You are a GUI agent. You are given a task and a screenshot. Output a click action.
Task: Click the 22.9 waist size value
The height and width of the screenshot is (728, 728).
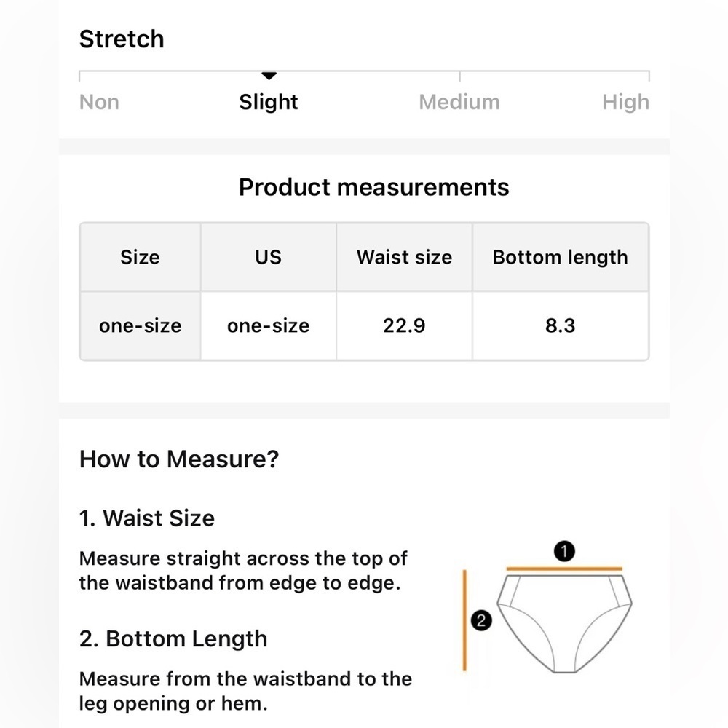click(404, 326)
